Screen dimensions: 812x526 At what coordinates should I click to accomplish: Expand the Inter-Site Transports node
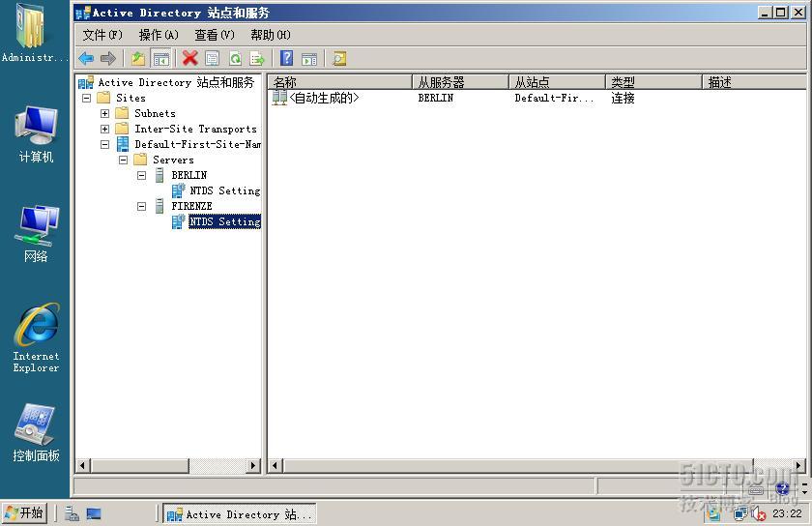(105, 129)
